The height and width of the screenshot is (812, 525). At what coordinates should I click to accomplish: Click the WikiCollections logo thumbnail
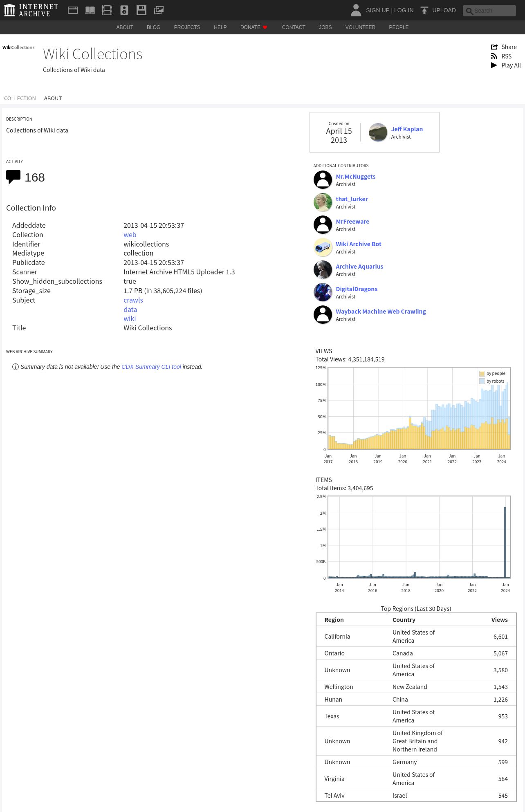(18, 47)
